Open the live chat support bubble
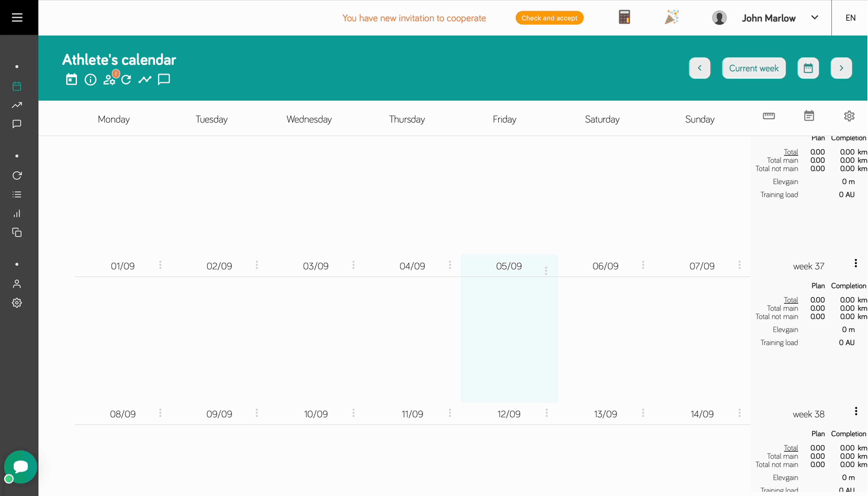Viewport: 868px width, 496px height. coord(21,466)
